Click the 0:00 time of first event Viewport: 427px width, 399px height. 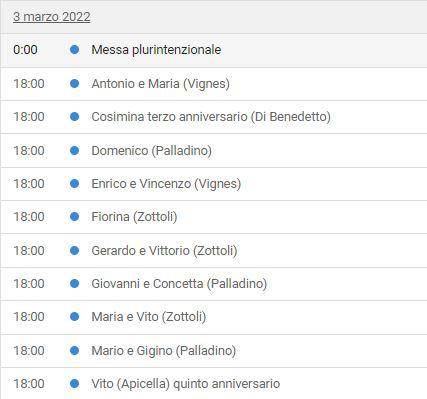(x=25, y=50)
